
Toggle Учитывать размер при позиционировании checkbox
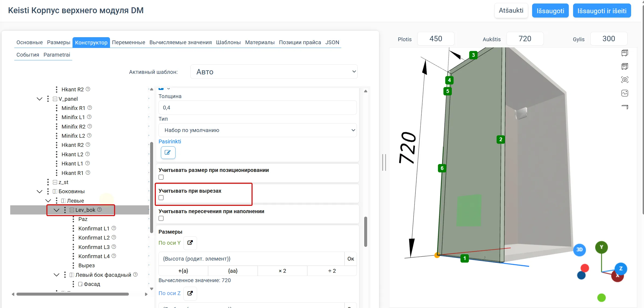pos(161,177)
